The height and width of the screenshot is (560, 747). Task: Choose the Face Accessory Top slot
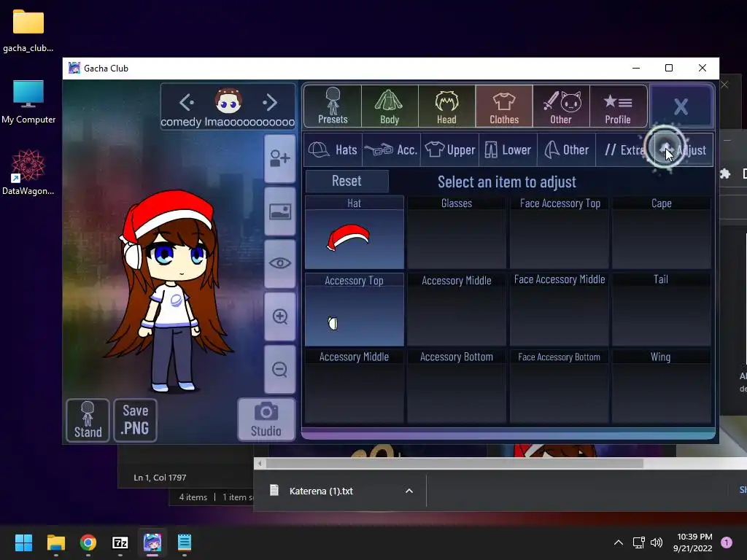pos(560,233)
